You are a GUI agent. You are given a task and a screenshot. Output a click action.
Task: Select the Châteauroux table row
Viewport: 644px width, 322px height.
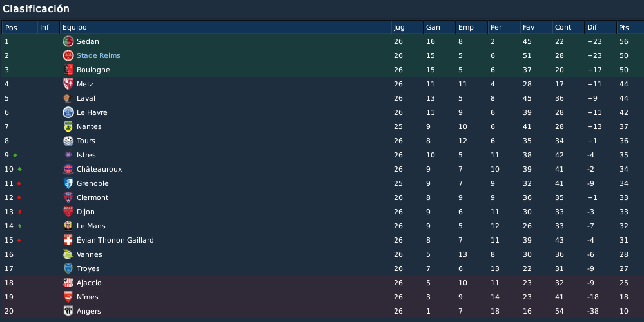[x=322, y=170]
